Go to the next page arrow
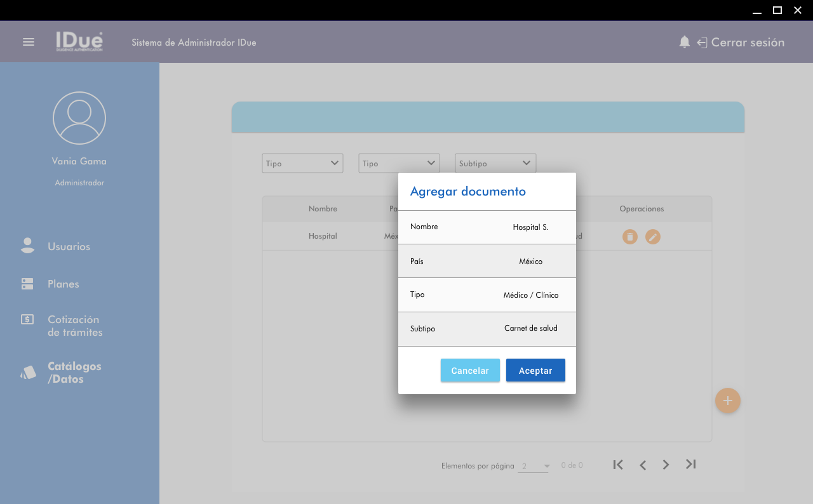The width and height of the screenshot is (813, 504). coord(666,465)
